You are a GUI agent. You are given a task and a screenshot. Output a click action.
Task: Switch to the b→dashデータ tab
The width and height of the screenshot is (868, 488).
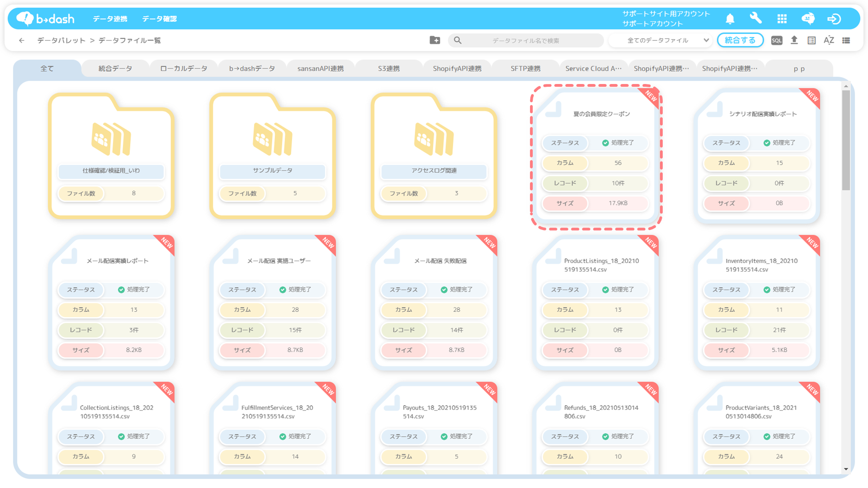pos(252,68)
